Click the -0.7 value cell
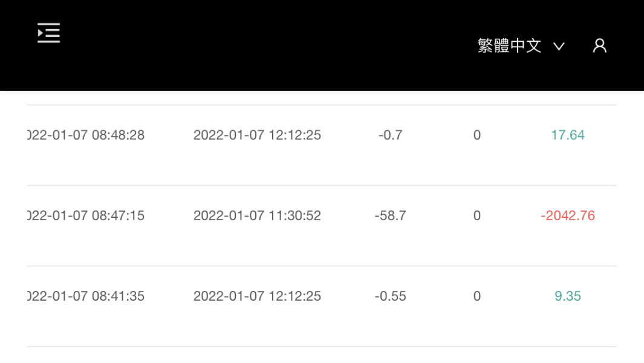Image resolution: width=644 pixels, height=363 pixels. click(390, 135)
